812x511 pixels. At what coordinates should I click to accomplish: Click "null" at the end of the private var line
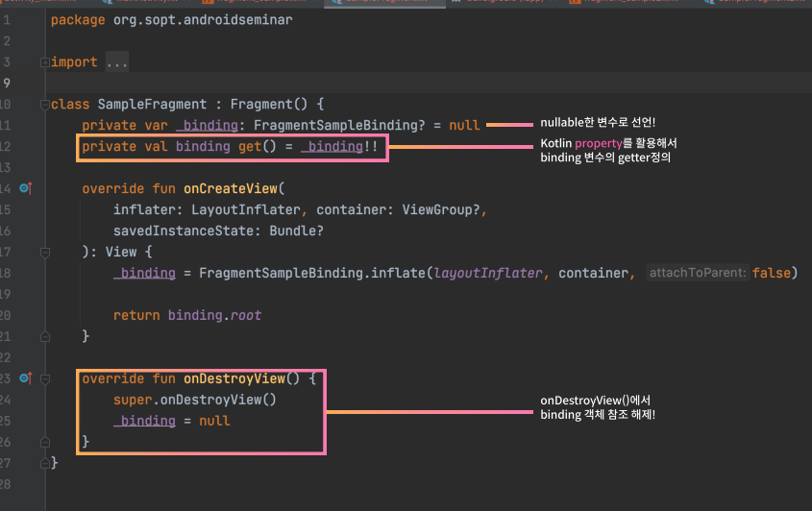point(464,125)
